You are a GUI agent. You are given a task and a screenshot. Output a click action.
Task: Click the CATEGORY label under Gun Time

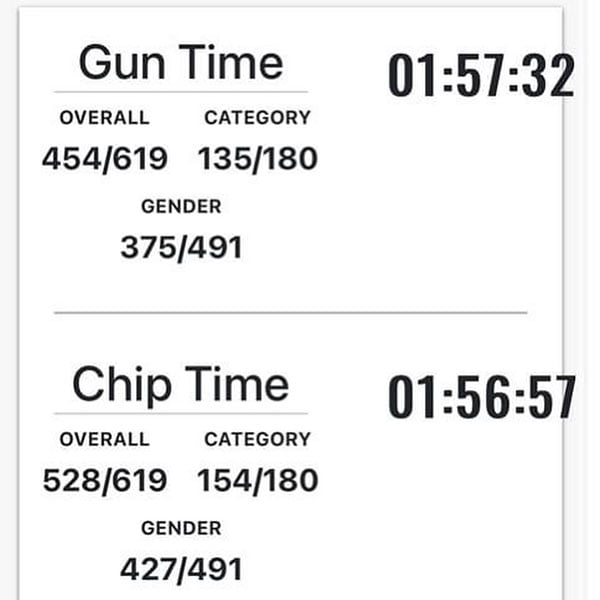[258, 117]
